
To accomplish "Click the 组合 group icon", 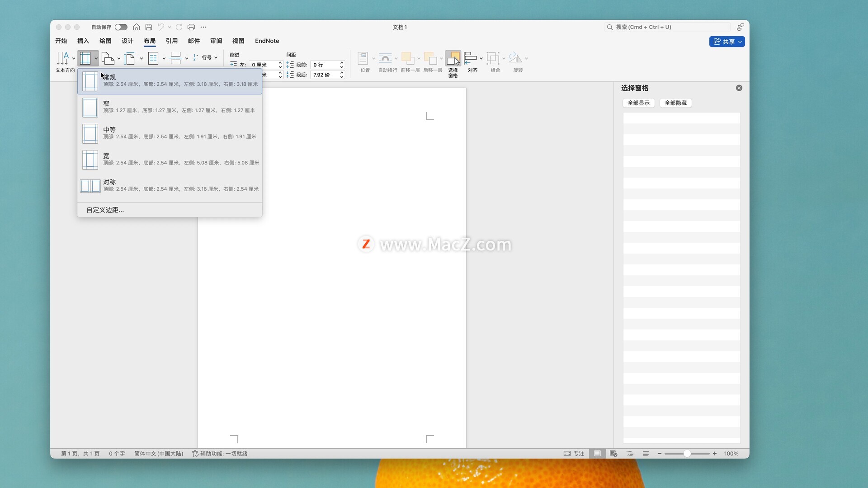I will coord(493,58).
